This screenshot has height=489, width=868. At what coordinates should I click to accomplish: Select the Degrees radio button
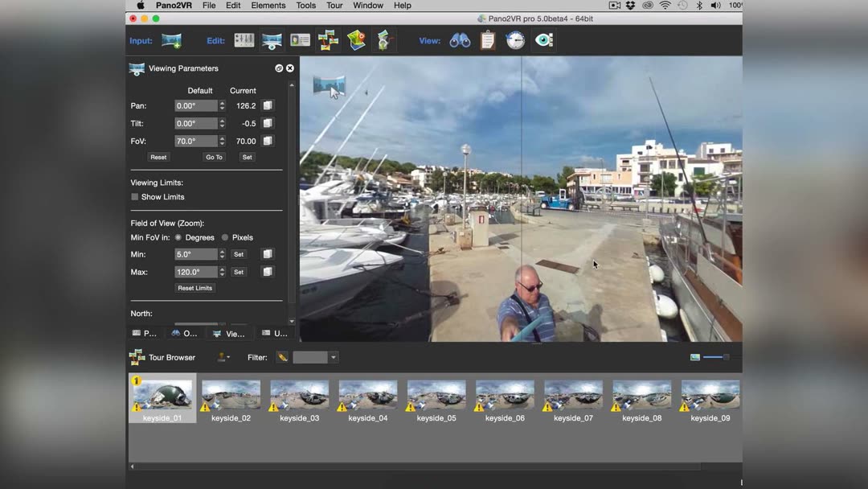pos(178,238)
